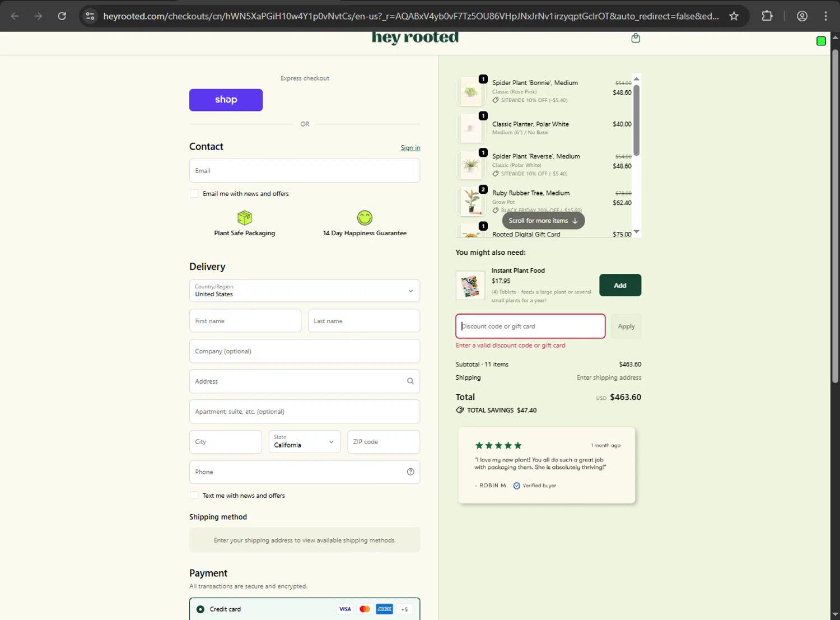
Task: Click the Visa card logo
Action: tap(345, 609)
